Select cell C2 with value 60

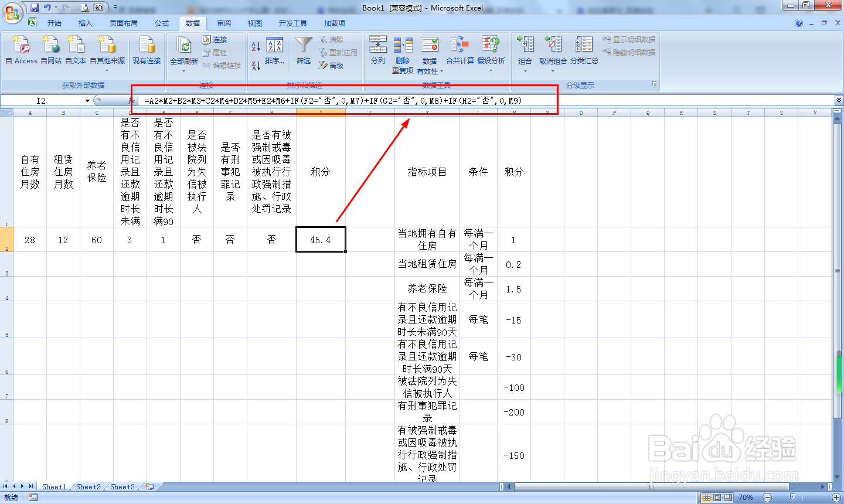(x=97, y=240)
